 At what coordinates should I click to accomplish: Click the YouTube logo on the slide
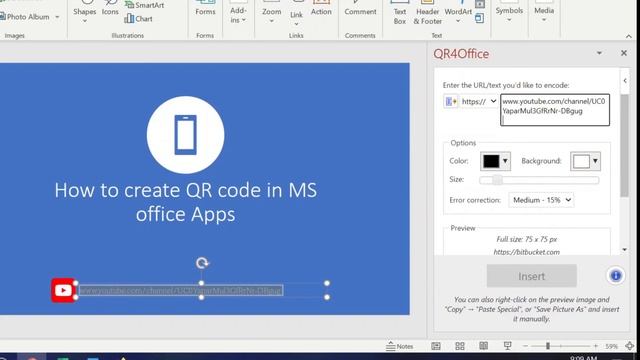pyautogui.click(x=63, y=290)
